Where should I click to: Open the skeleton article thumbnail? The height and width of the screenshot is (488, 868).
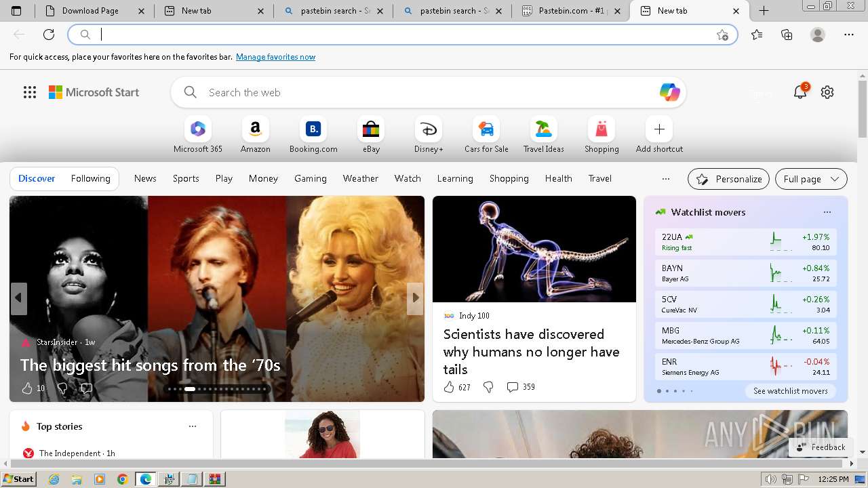tap(534, 249)
